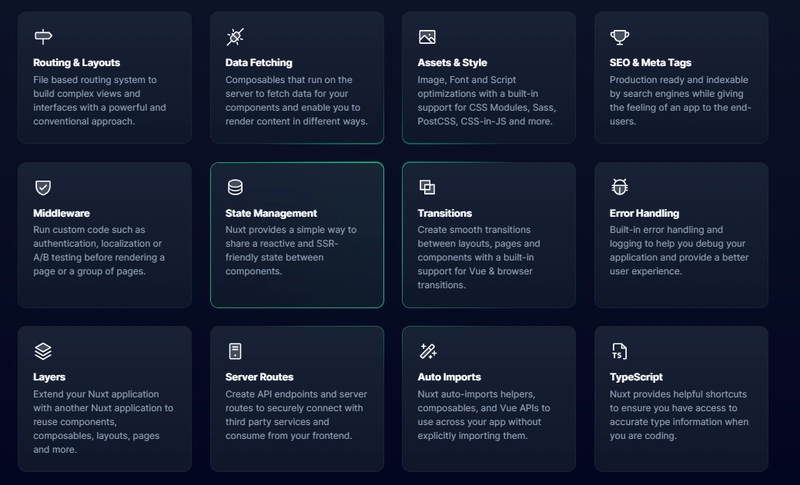Click the plug icon above Data Fetching

tap(235, 37)
